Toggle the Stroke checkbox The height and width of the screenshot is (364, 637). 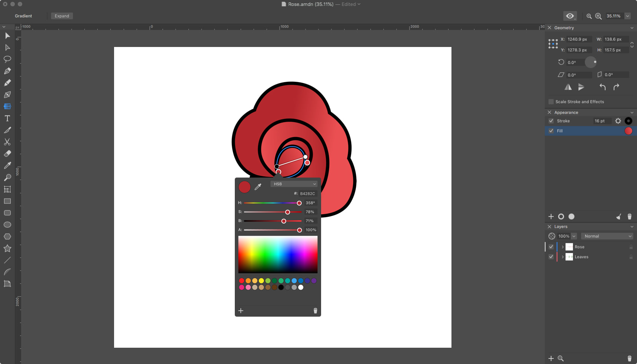551,121
